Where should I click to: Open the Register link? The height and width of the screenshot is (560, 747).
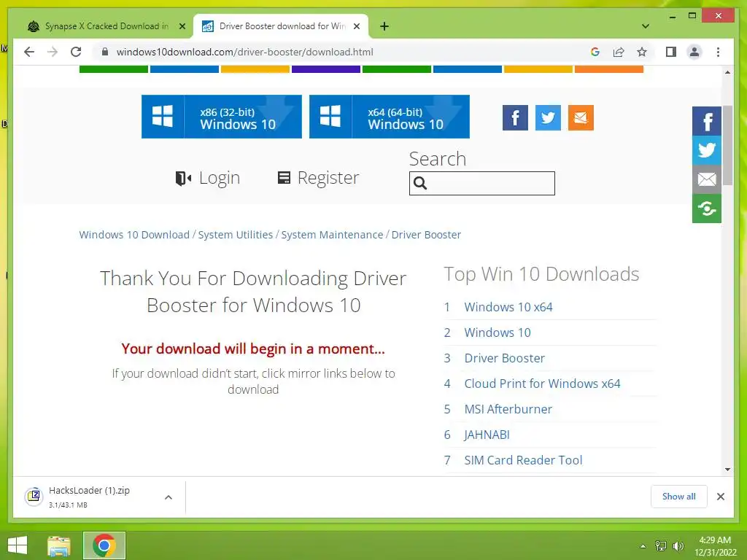click(318, 178)
